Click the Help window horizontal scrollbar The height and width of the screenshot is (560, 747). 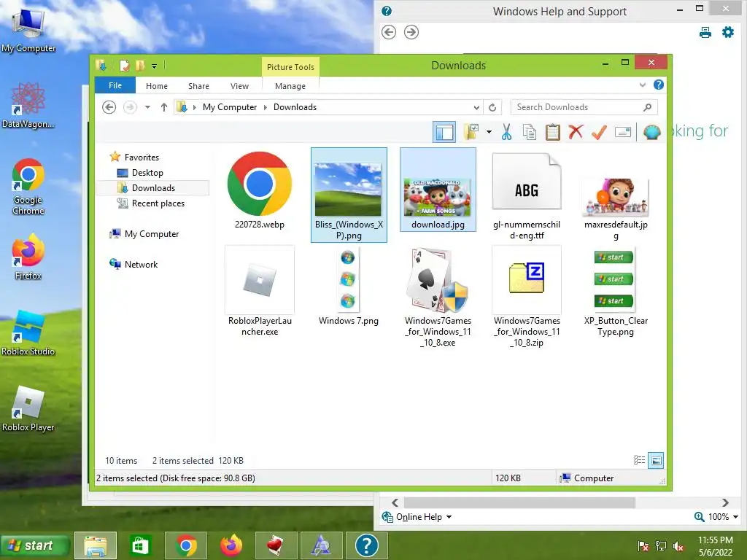pyautogui.click(x=519, y=502)
